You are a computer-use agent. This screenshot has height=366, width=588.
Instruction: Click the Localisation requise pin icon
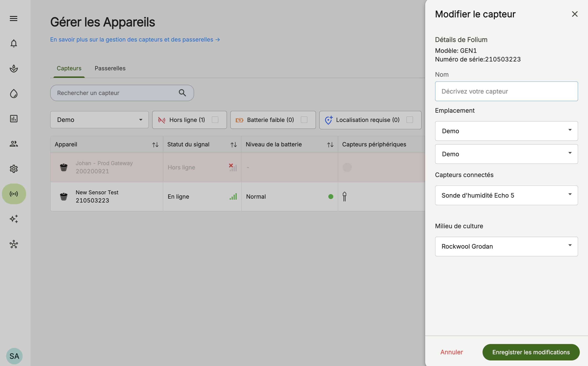(x=329, y=120)
